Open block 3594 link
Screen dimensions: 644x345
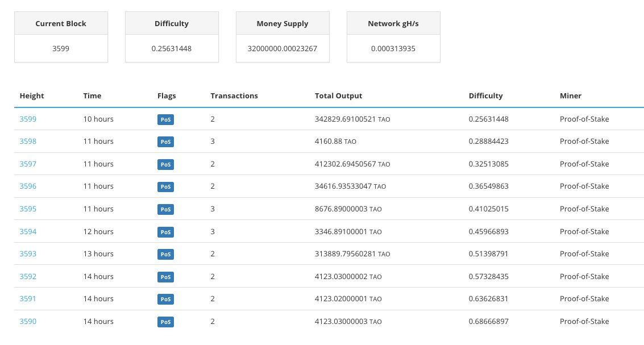(x=28, y=232)
